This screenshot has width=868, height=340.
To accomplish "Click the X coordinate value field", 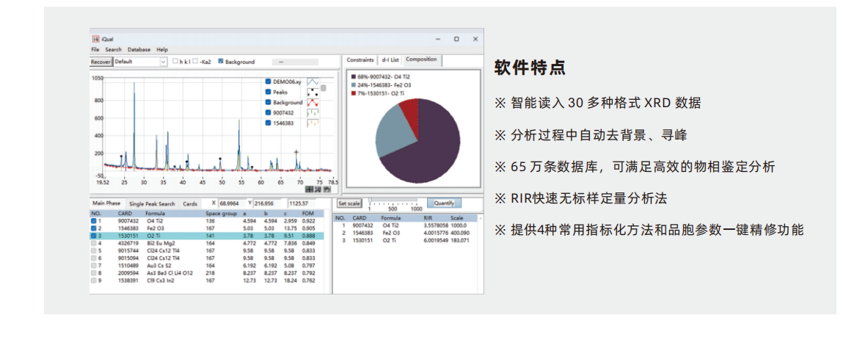I will (233, 203).
